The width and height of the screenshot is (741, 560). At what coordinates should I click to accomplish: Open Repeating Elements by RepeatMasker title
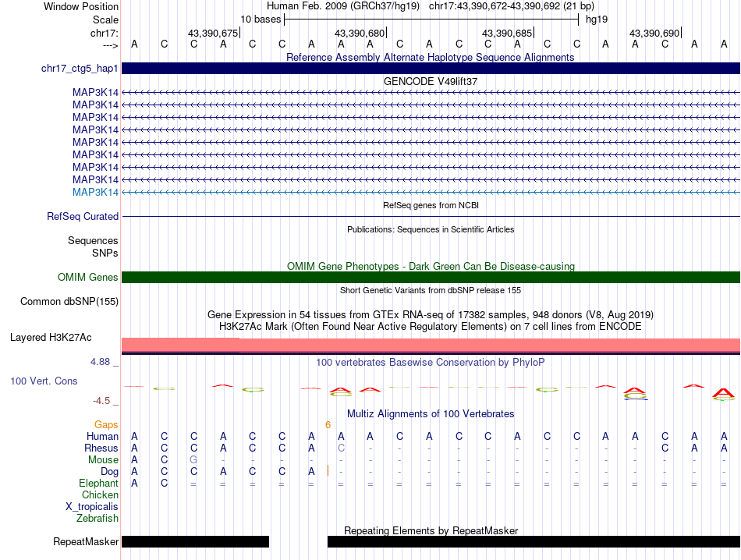pos(431,530)
